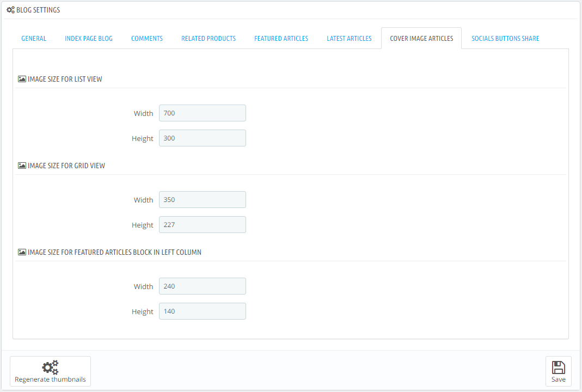This screenshot has height=392, width=582.
Task: Focus the grid view Height field (227)
Action: (x=203, y=224)
